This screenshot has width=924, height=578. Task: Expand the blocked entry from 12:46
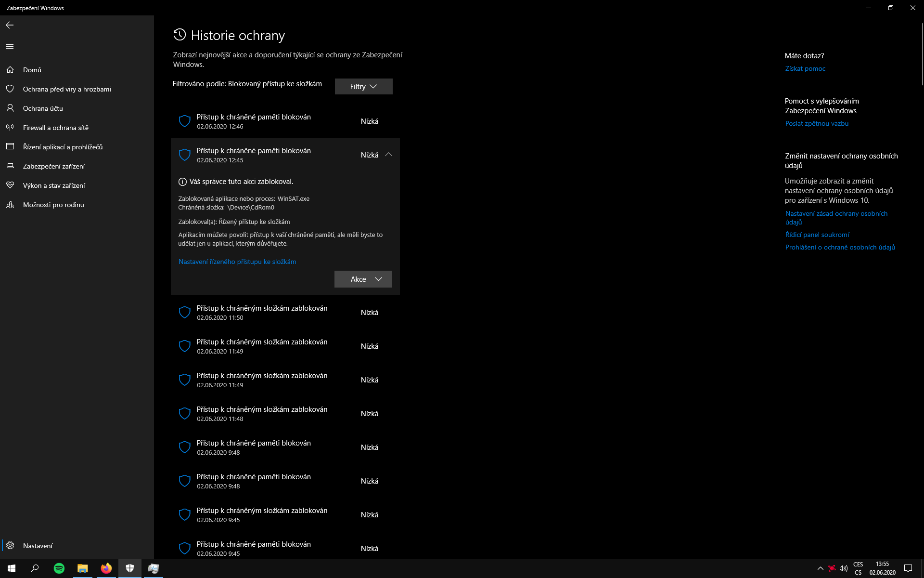click(x=284, y=121)
